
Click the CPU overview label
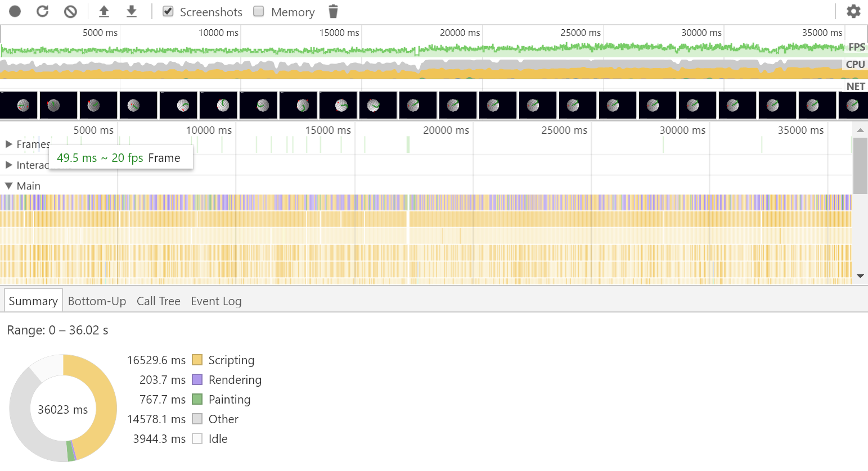[855, 65]
